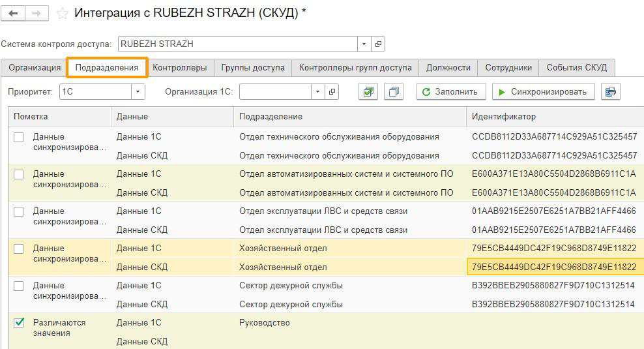The image size is (644, 349).
Task: Add form to favorites with star icon
Action: 62,14
